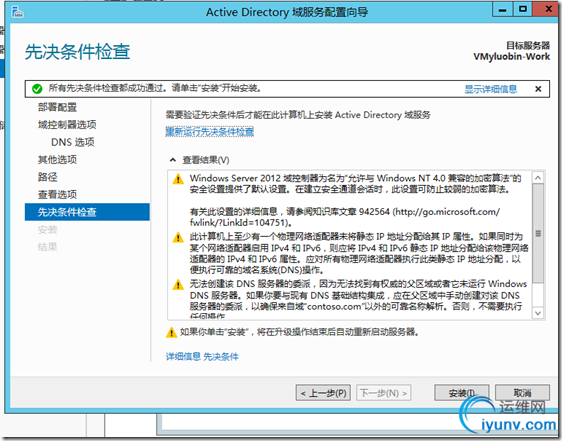
Task: Click the results scroll up arrow
Action: pyautogui.click(x=538, y=177)
